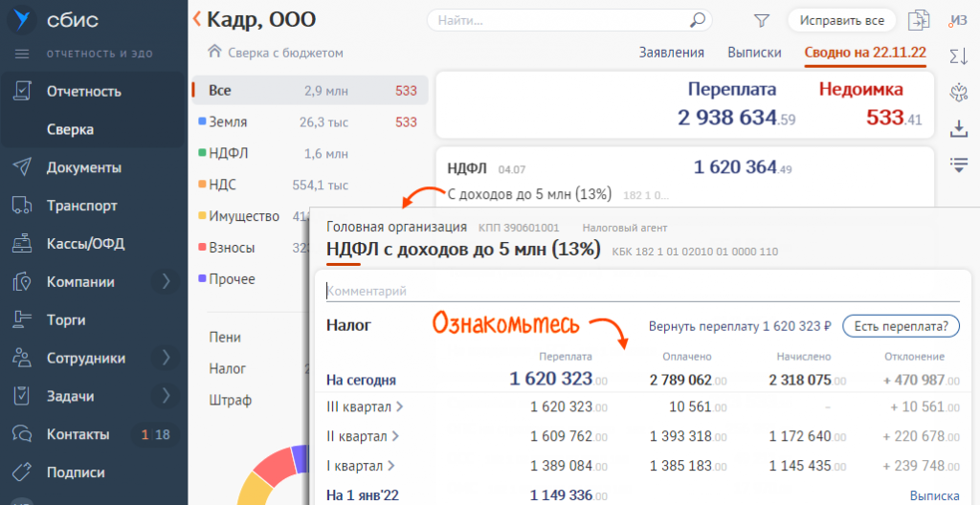Viewport: 980px width, 505px height.
Task: Open the hamburger menu under СБИС logo
Action: click(x=22, y=54)
